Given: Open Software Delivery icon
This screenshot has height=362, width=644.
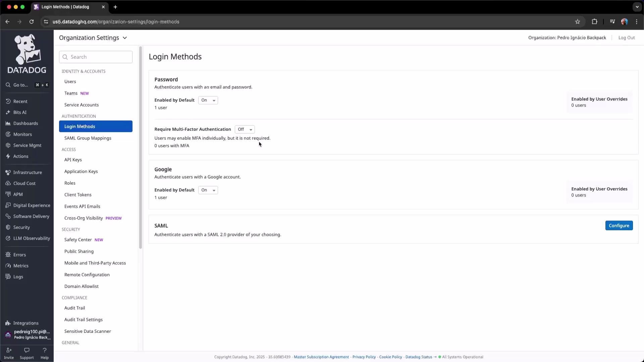Looking at the screenshot, I should (8, 217).
